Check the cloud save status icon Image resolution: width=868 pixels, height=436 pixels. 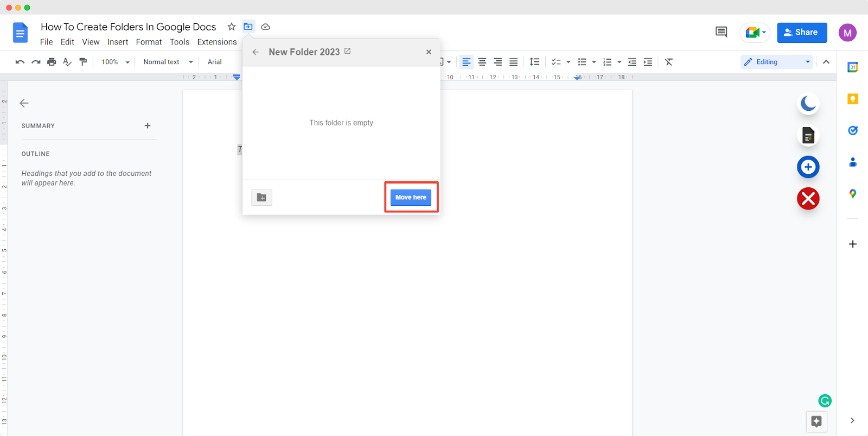point(265,27)
